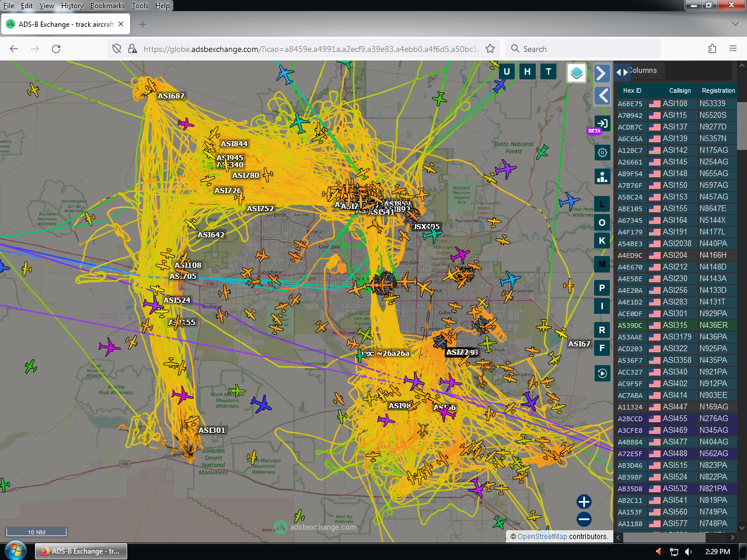Sort table by Registration header
This screenshot has height=560, width=747.
718,90
